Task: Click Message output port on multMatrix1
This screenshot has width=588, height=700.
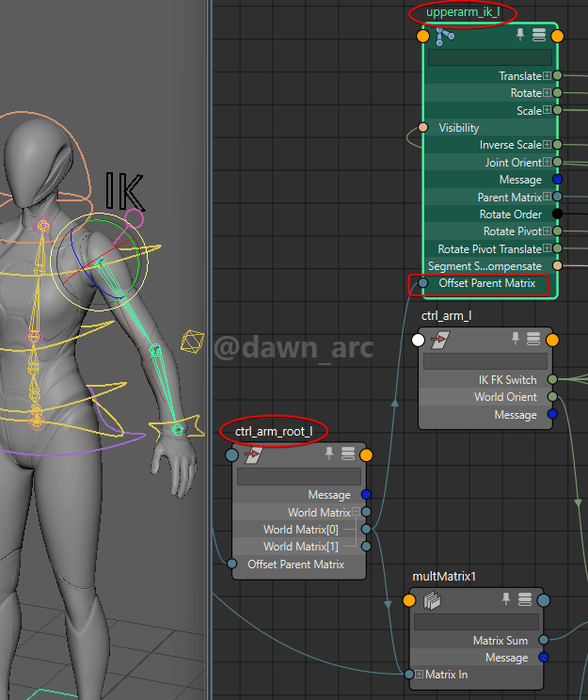Action: click(544, 657)
